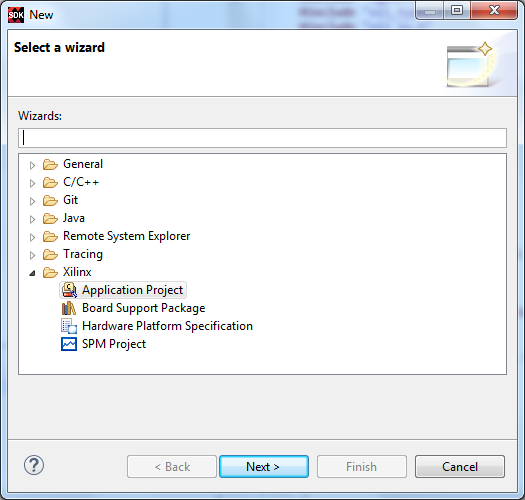Image resolution: width=525 pixels, height=500 pixels.
Task: Click the < Back button
Action: point(172,467)
